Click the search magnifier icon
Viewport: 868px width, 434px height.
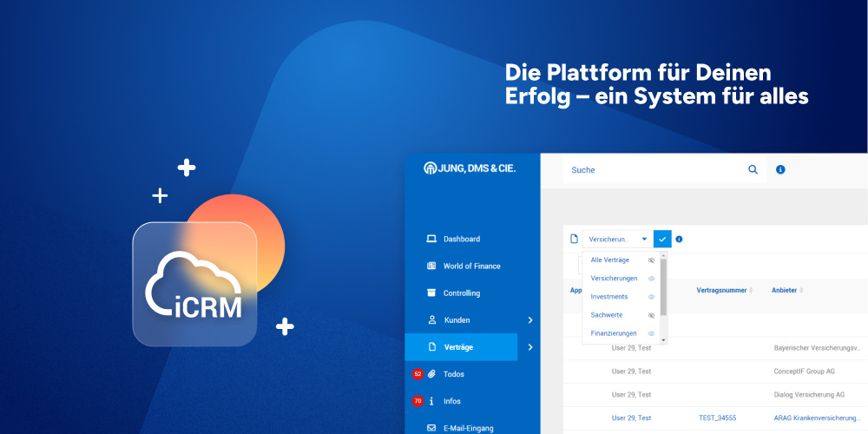(753, 169)
